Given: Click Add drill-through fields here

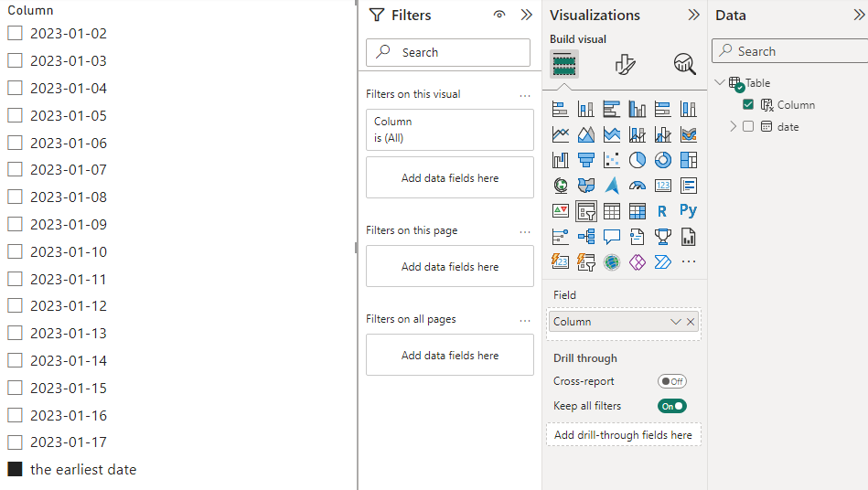Looking at the screenshot, I should click(623, 435).
